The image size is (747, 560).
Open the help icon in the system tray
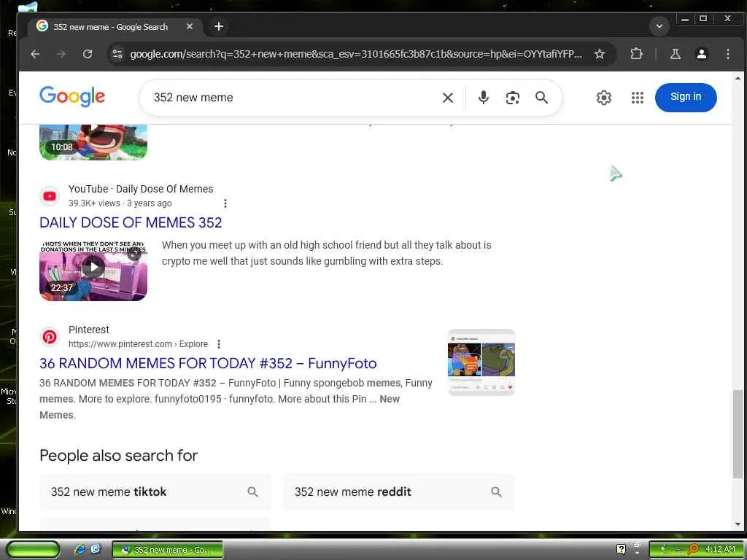(x=621, y=549)
